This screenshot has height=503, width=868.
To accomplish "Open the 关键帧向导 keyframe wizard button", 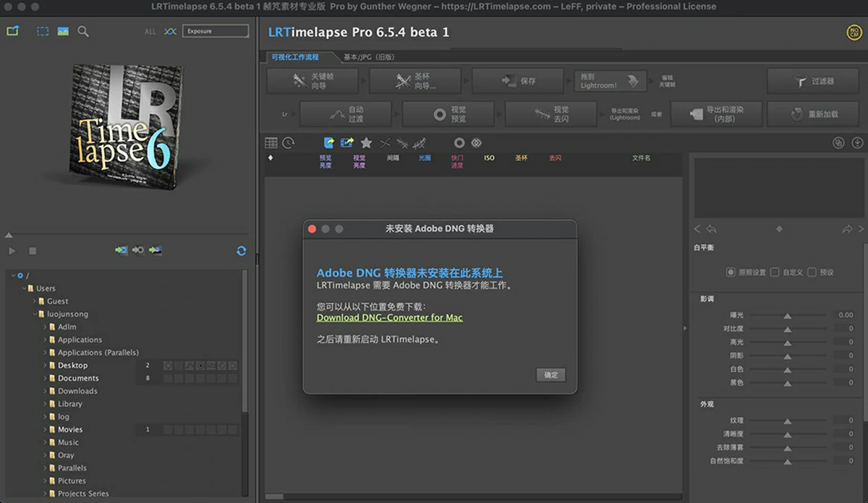I will coord(313,81).
